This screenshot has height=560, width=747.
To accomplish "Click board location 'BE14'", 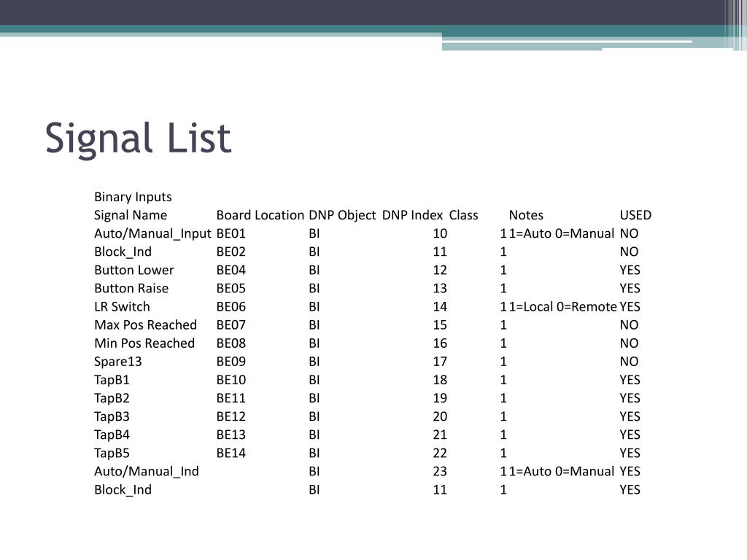I will point(231,454).
